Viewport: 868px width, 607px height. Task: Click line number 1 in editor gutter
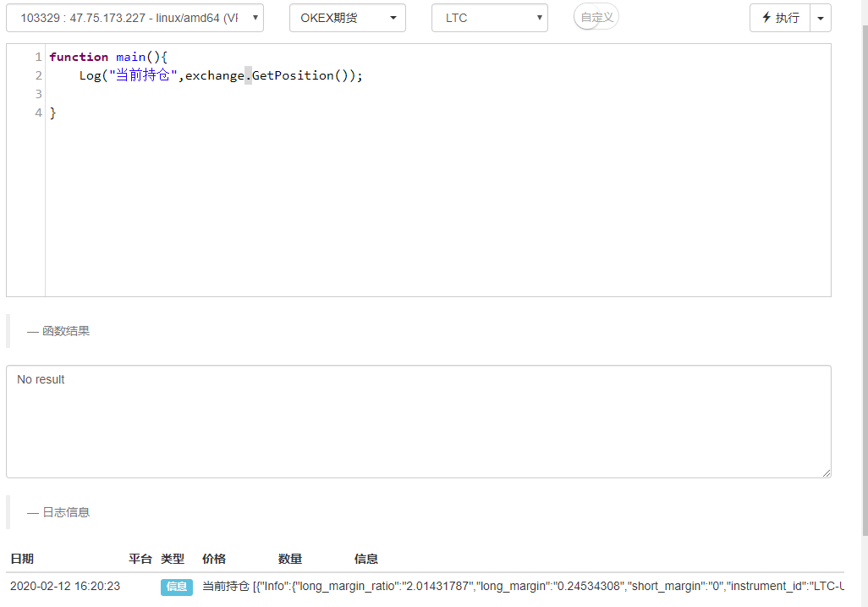coord(38,57)
